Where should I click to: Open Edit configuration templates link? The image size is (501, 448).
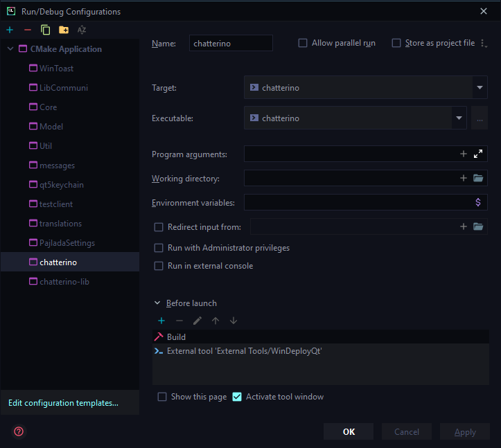(x=63, y=403)
